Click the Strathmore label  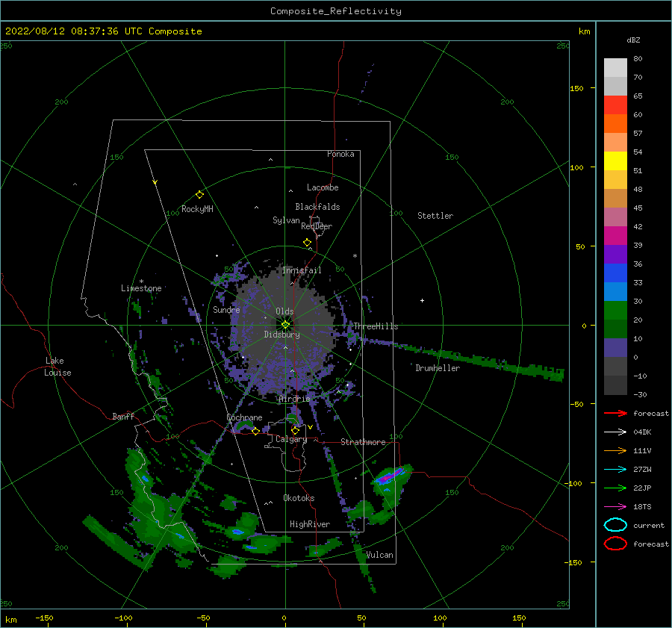click(363, 442)
